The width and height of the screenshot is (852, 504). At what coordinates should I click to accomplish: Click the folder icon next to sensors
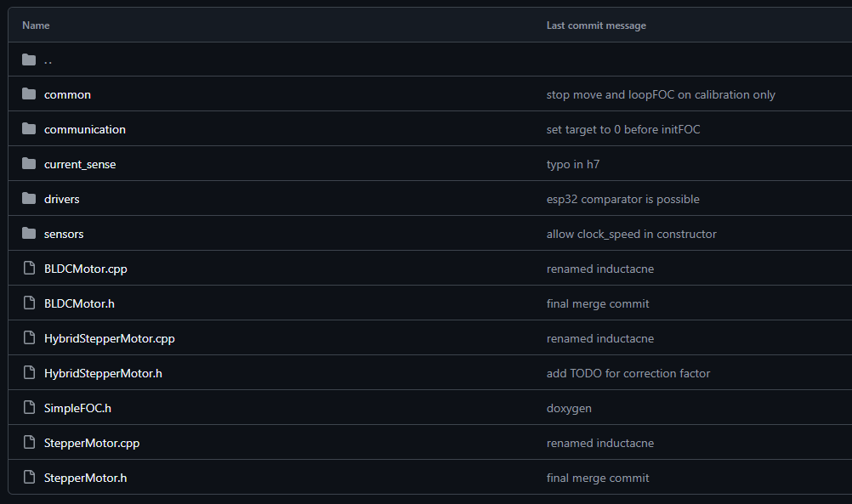tap(29, 234)
